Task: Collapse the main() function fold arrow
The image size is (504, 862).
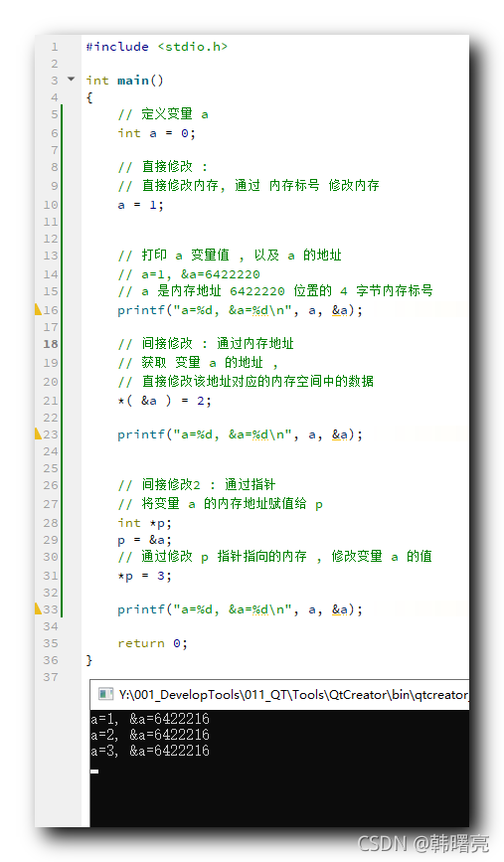Action: click(71, 80)
